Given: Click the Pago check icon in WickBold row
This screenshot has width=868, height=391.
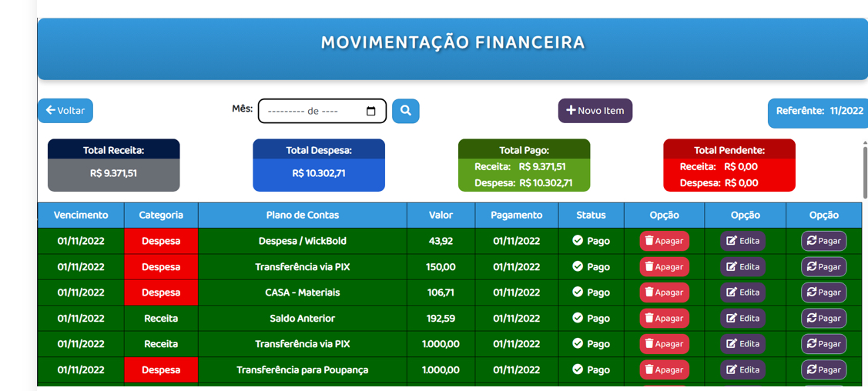Looking at the screenshot, I should [x=578, y=241].
